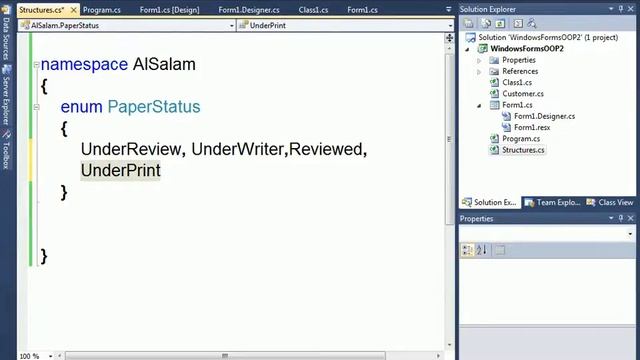This screenshot has width=640, height=360.
Task: Pin the Properties panel
Action: click(621, 218)
